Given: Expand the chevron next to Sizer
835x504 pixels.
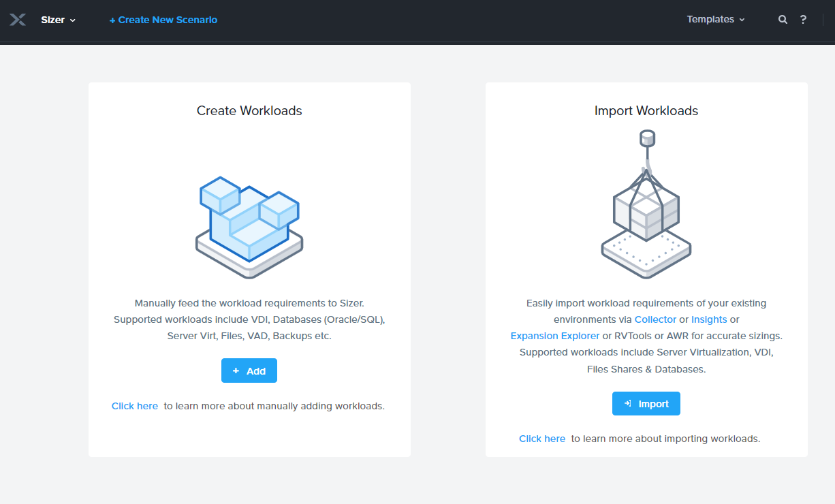Looking at the screenshot, I should (x=72, y=20).
